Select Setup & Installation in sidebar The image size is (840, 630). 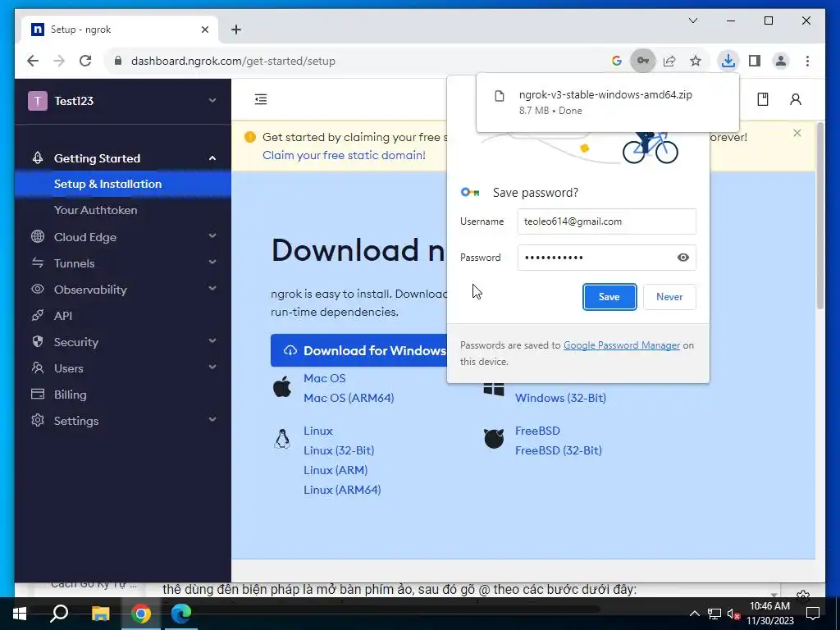point(123,184)
